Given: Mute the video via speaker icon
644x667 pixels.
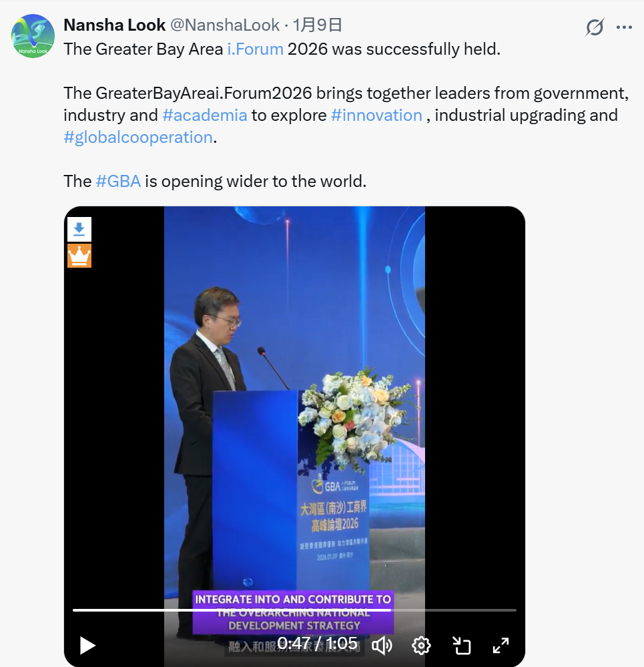Looking at the screenshot, I should (382, 646).
